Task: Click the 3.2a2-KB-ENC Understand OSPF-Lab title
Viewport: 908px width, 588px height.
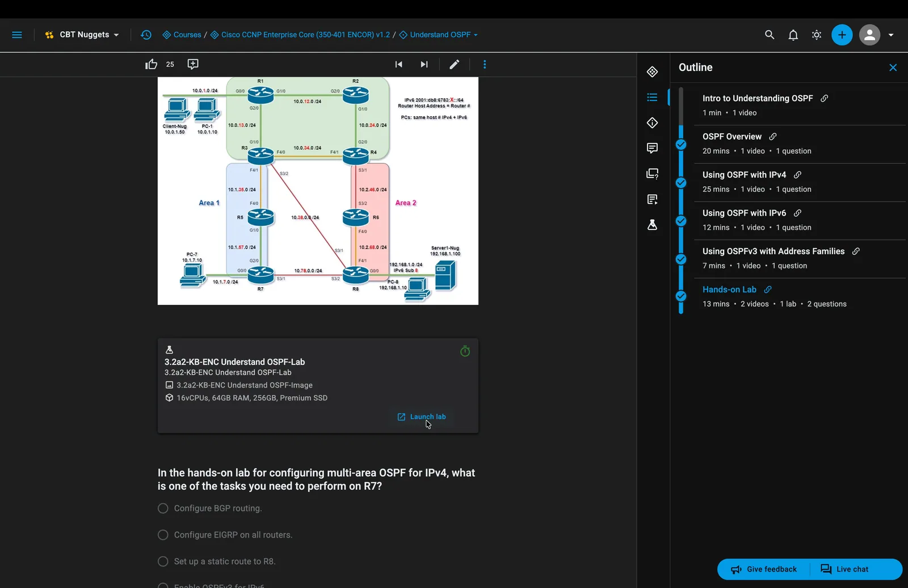Action: [x=234, y=362]
